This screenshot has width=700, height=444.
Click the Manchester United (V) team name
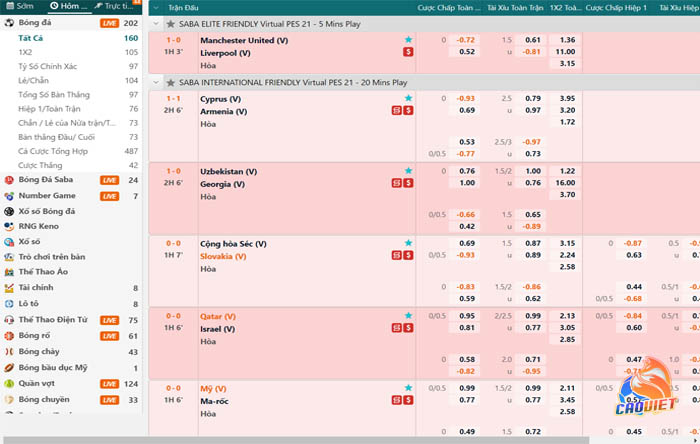click(244, 41)
